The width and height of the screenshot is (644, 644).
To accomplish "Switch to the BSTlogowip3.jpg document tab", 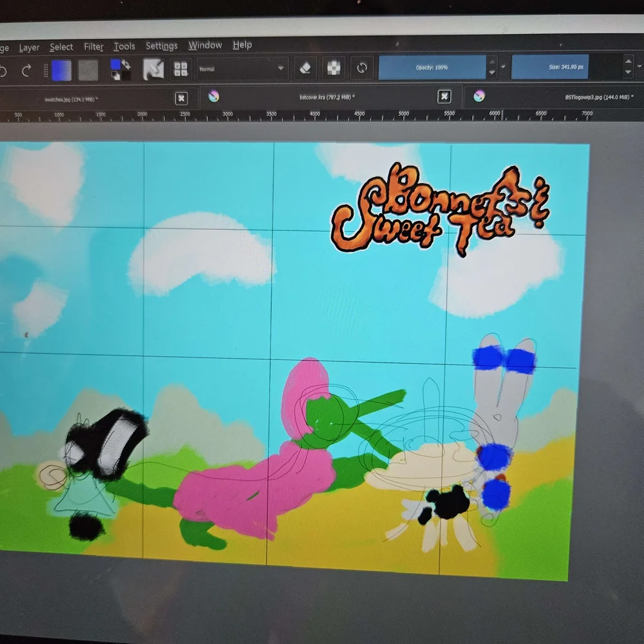I will tap(598, 97).
